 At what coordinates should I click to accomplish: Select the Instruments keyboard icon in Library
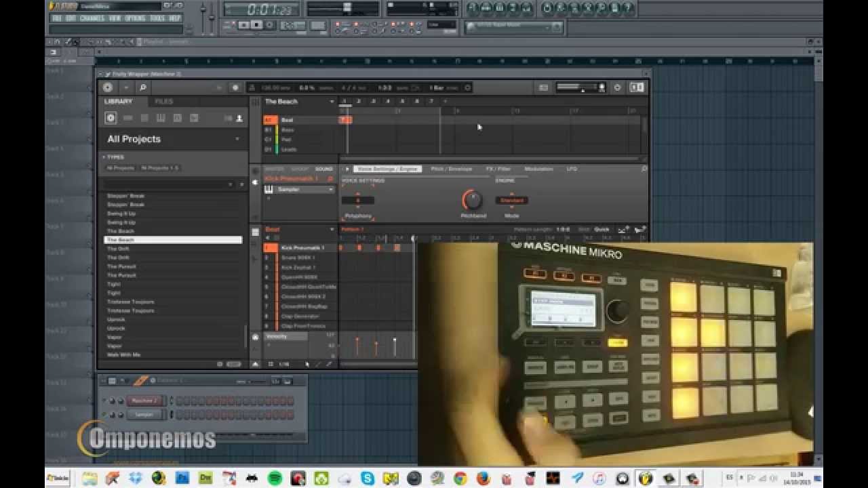[x=161, y=118]
